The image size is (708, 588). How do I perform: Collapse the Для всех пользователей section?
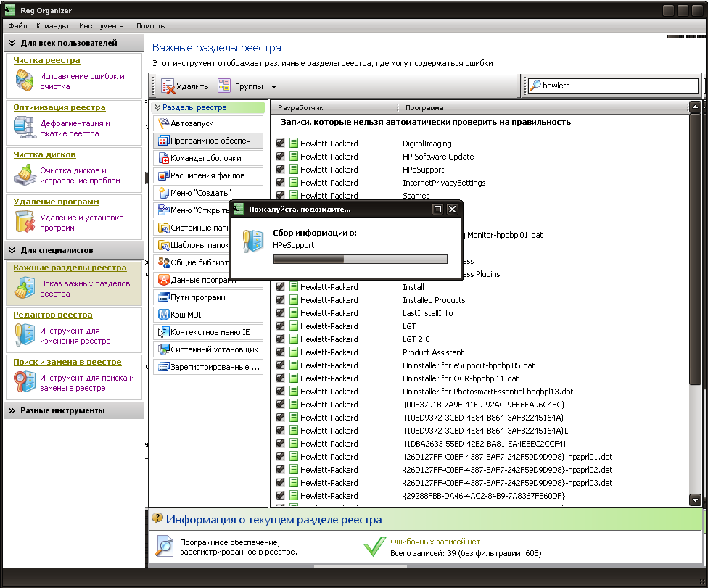pyautogui.click(x=12, y=43)
